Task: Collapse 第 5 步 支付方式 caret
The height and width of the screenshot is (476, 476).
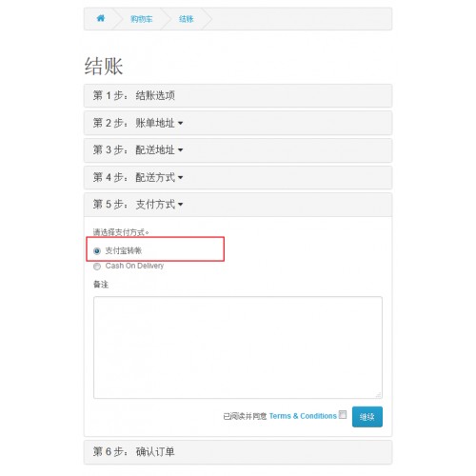Action: [180, 205]
